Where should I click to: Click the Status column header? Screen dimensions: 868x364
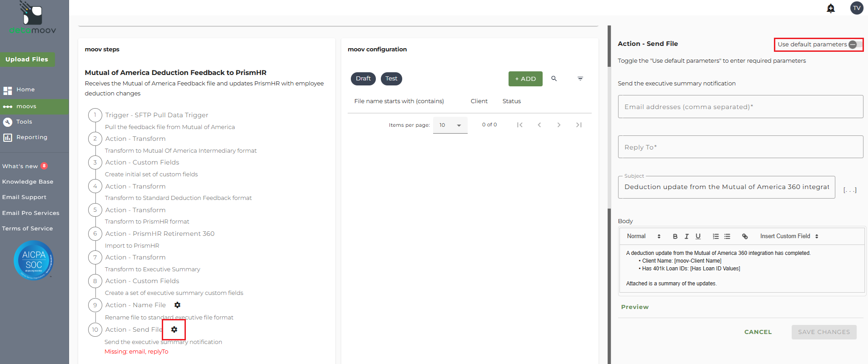tap(512, 101)
